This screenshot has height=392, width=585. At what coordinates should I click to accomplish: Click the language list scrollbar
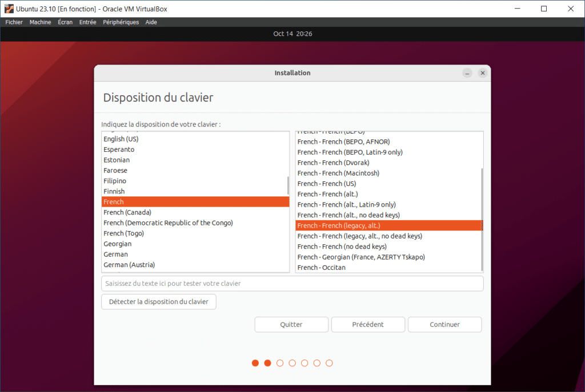coord(288,185)
